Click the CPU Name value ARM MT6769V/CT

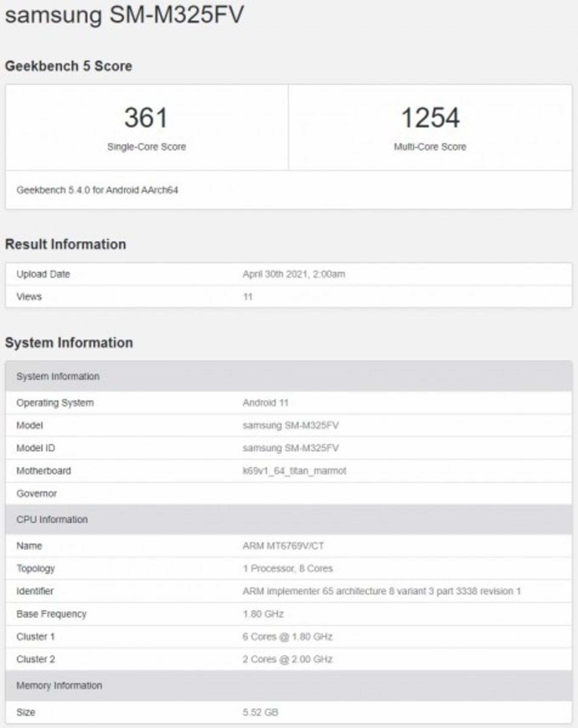(x=283, y=546)
